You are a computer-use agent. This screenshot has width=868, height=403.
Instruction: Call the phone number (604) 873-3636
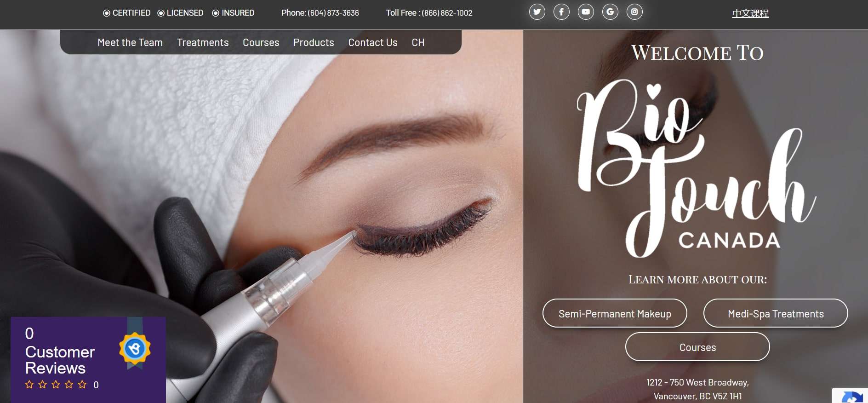tap(333, 13)
